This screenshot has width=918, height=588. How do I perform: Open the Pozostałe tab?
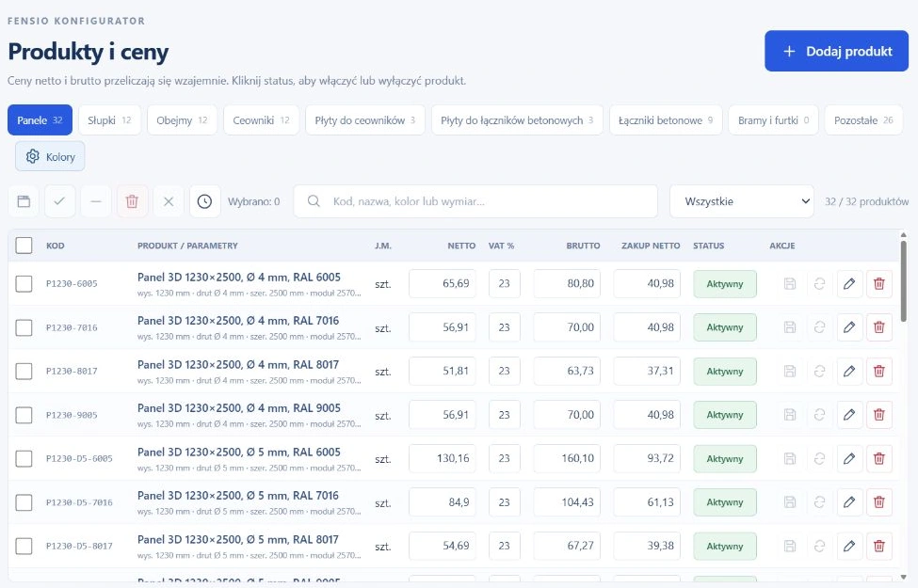coord(863,119)
